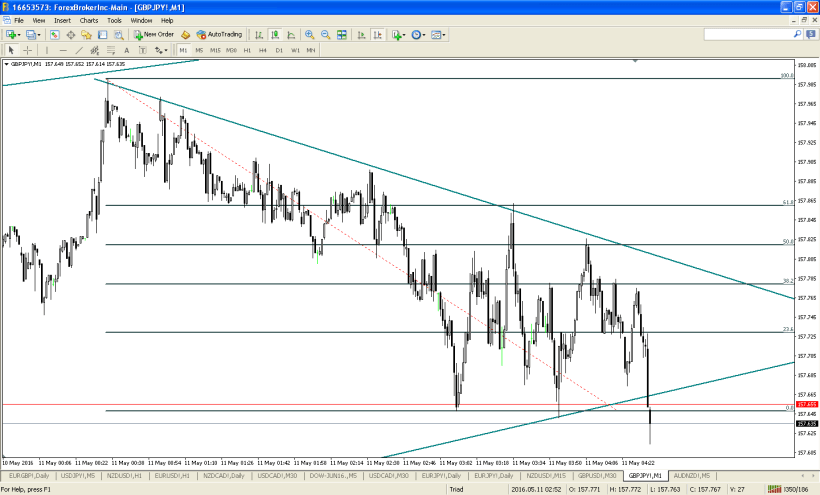This screenshot has height=495, width=820.
Task: Switch to NZDUSD!,H1 chart tab
Action: [124, 476]
